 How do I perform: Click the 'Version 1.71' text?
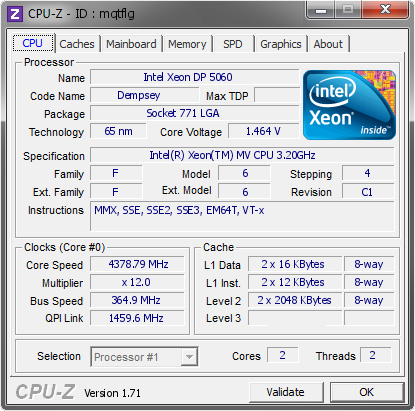(112, 393)
